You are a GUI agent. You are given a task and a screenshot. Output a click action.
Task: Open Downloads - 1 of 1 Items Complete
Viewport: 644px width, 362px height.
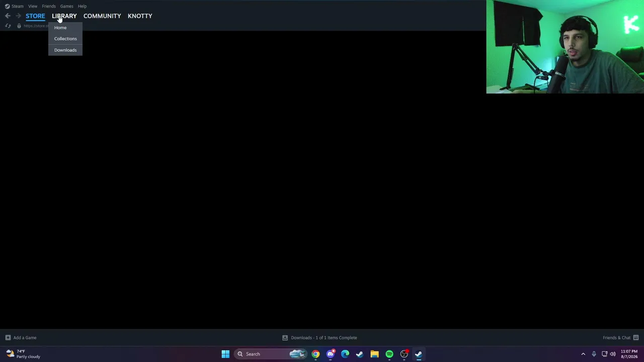pos(324,338)
